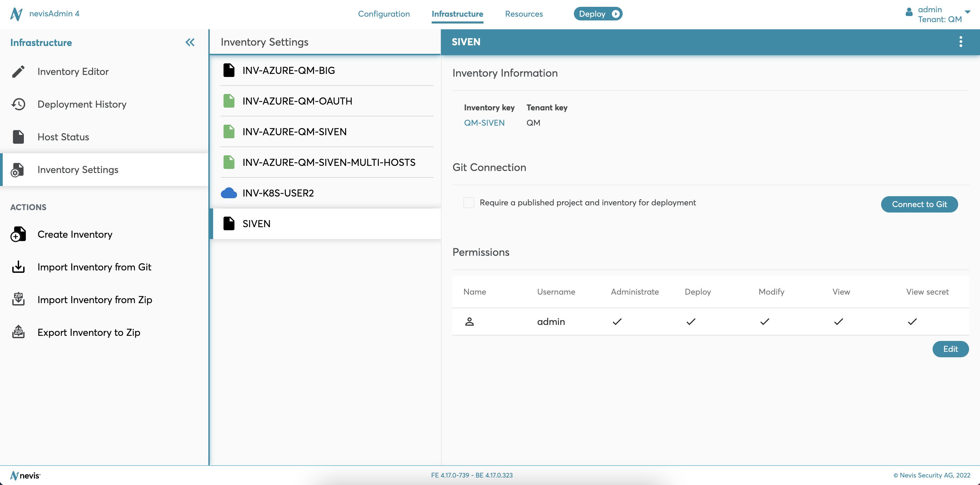The height and width of the screenshot is (485, 980).
Task: Select the INV-AZURE-QM-OAUTH inventory
Action: (x=297, y=101)
